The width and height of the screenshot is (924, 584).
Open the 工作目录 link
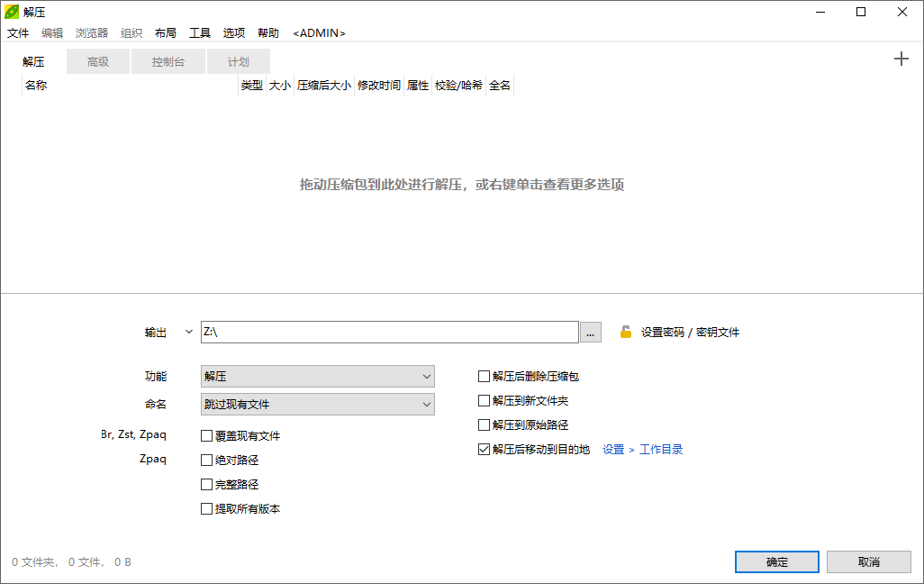tap(661, 449)
